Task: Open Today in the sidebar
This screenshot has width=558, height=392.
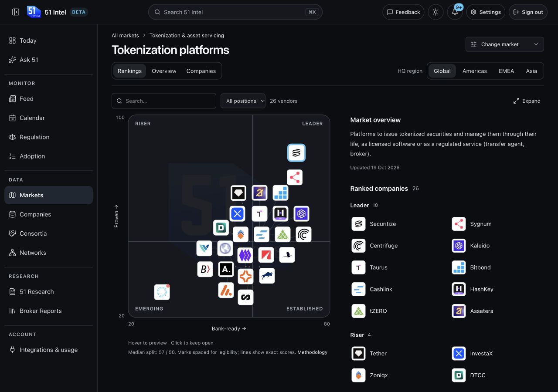Action: pos(49,41)
